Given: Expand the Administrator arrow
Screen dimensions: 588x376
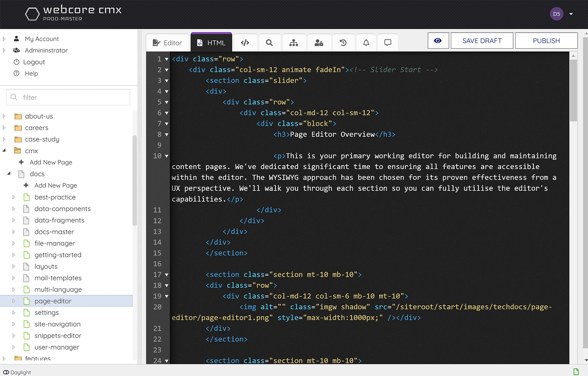Looking at the screenshot, I should tap(4, 50).
